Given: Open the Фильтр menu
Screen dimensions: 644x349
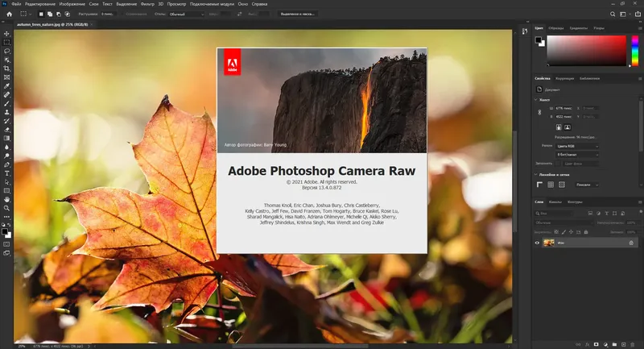Looking at the screenshot, I should pos(147,4).
